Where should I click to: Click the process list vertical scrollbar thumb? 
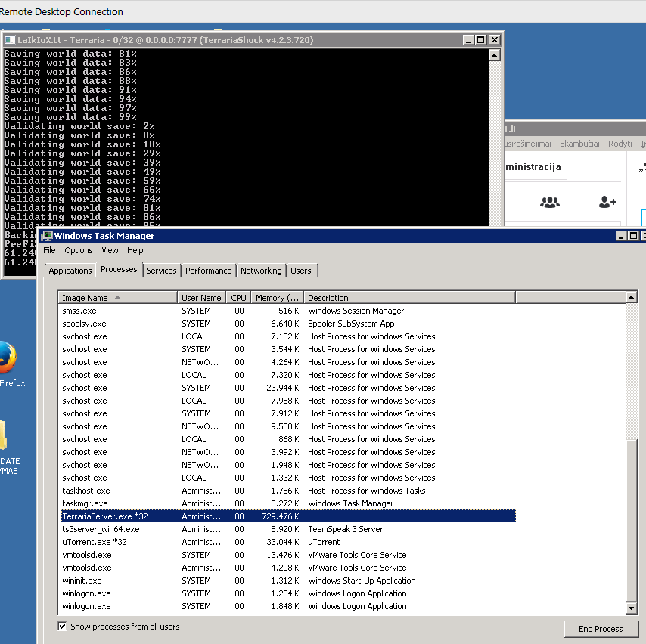point(632,522)
